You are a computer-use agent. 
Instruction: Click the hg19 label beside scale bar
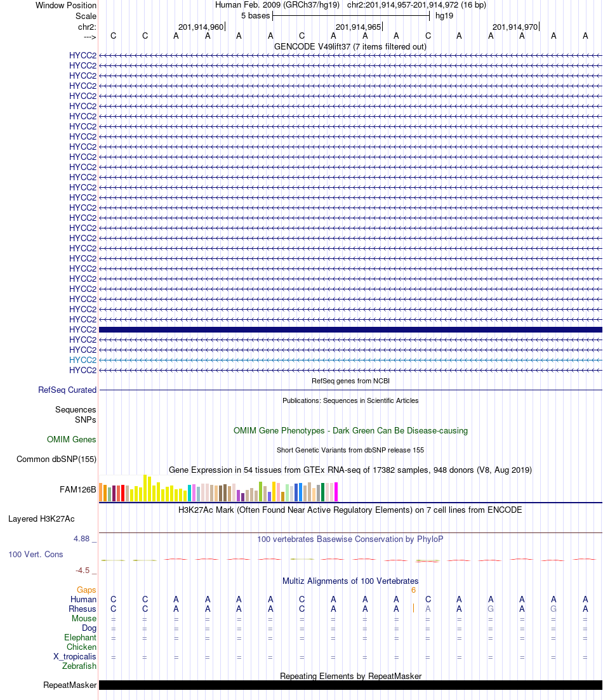(x=444, y=16)
